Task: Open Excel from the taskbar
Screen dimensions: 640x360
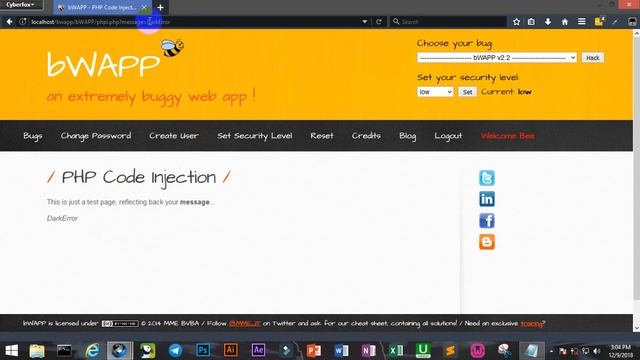Action: pos(396,350)
